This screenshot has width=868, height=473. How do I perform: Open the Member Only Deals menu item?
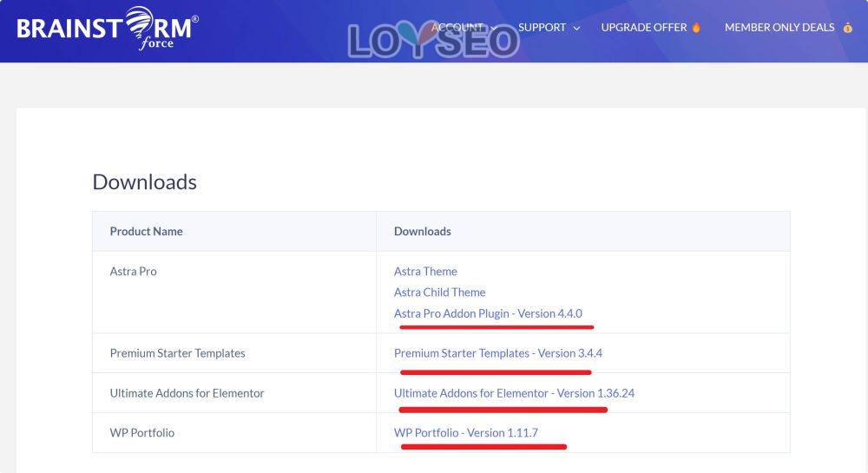(779, 27)
